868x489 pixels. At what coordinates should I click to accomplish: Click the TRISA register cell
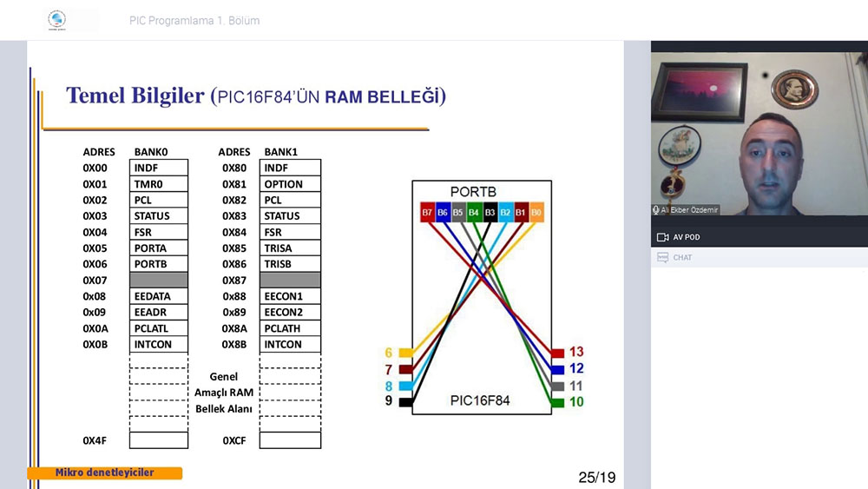[x=290, y=248]
